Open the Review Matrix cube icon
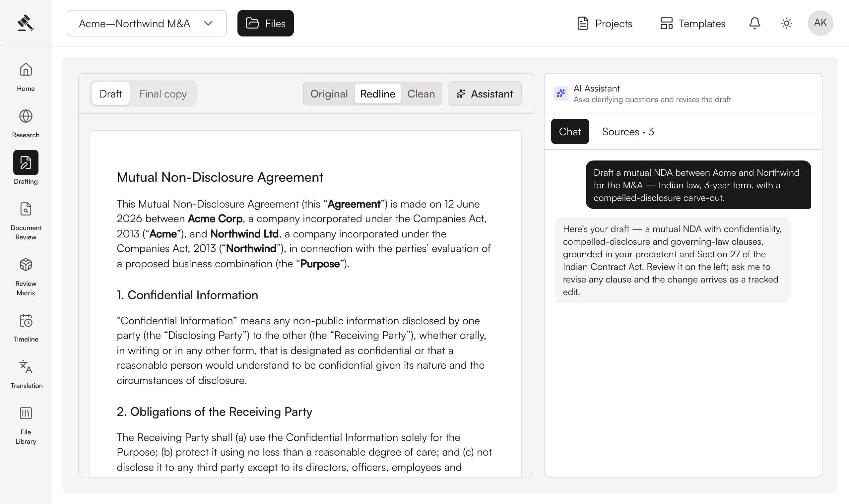 [x=26, y=265]
